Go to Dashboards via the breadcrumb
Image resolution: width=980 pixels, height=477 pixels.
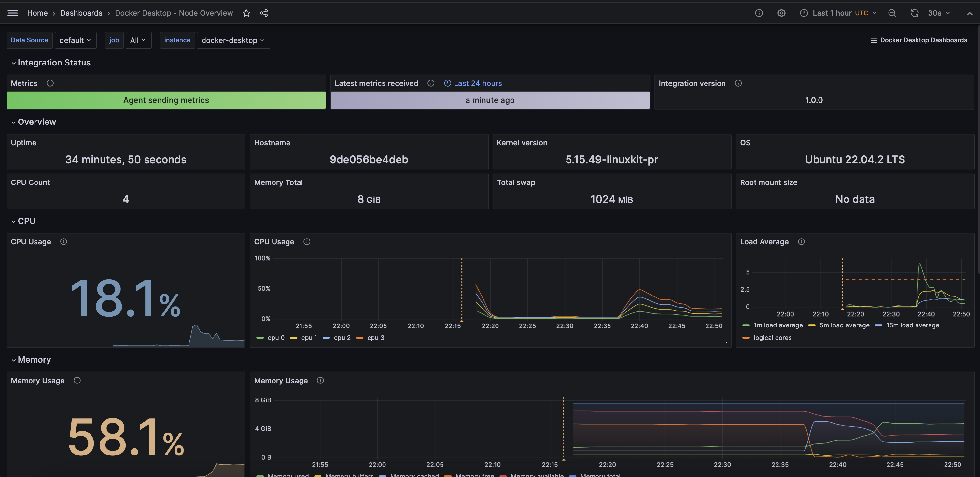click(81, 13)
